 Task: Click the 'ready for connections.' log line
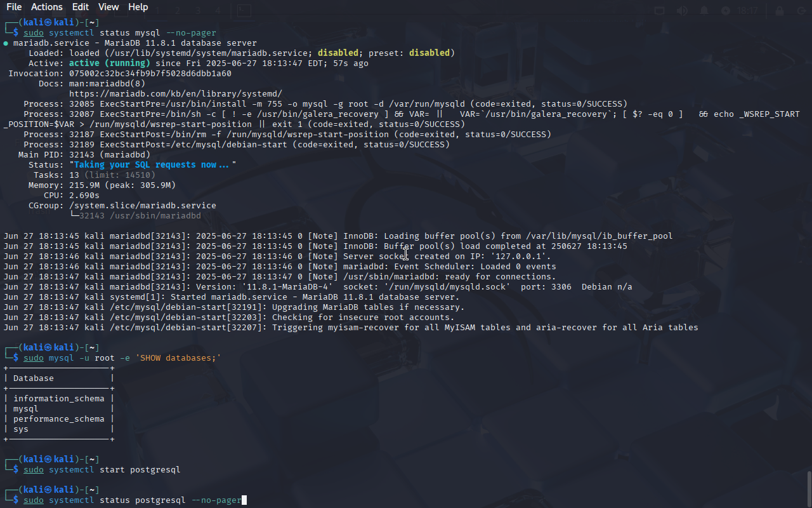tap(280, 277)
